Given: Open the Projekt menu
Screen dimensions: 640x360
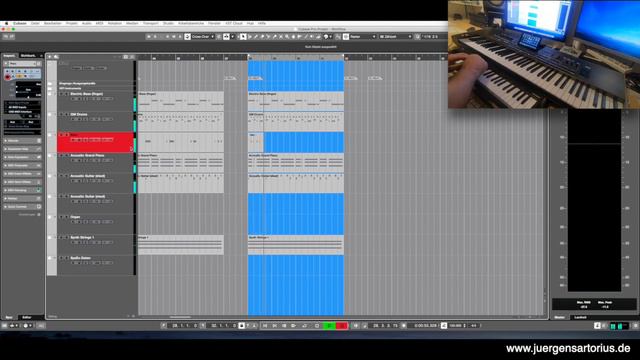Looking at the screenshot, I should [x=72, y=23].
